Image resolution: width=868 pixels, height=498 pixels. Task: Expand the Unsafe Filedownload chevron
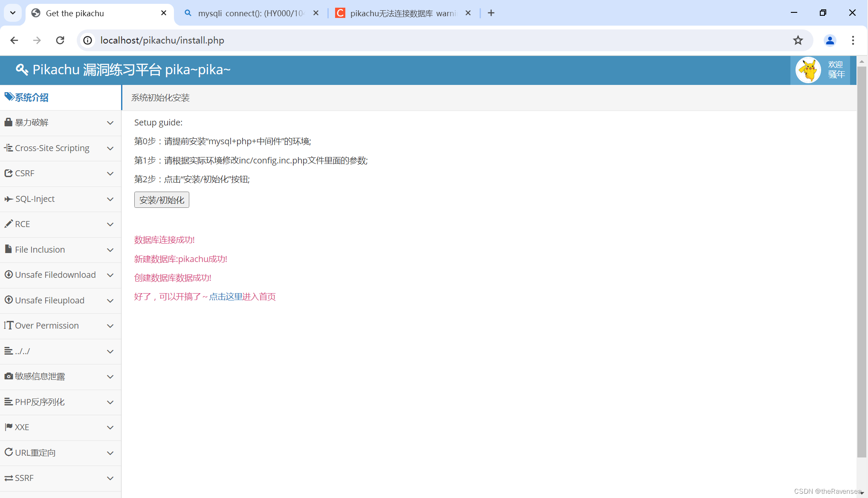click(110, 275)
